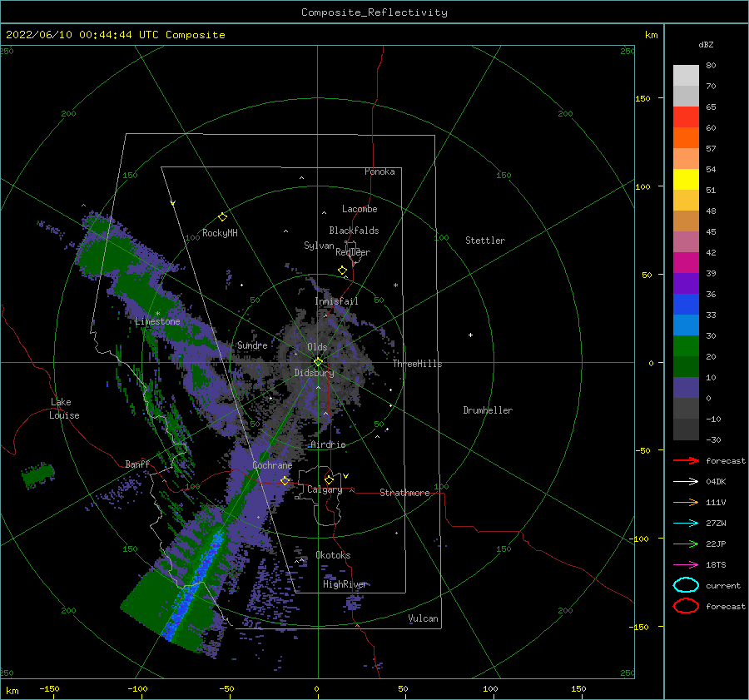Click the red forecast ellipse icon
Image resolution: width=749 pixels, height=700 pixels.
tap(686, 606)
